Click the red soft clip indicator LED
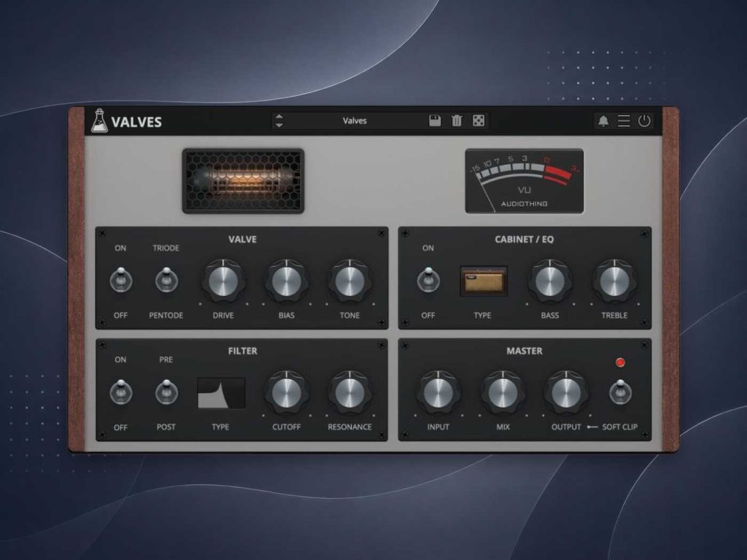This screenshot has height=560, width=747. click(620, 362)
